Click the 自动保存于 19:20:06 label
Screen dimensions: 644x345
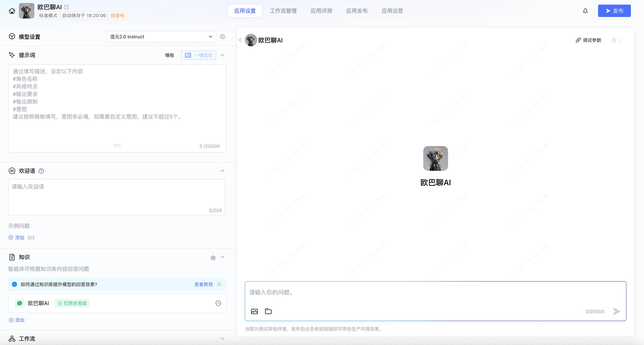tap(84, 16)
